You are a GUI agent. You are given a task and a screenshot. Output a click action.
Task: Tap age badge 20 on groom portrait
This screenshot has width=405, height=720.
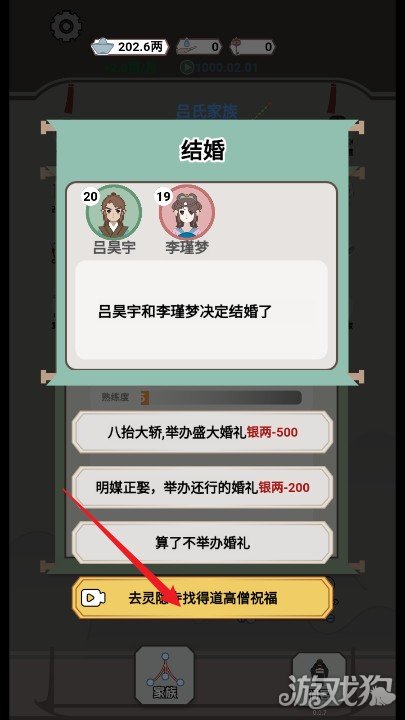(90, 196)
